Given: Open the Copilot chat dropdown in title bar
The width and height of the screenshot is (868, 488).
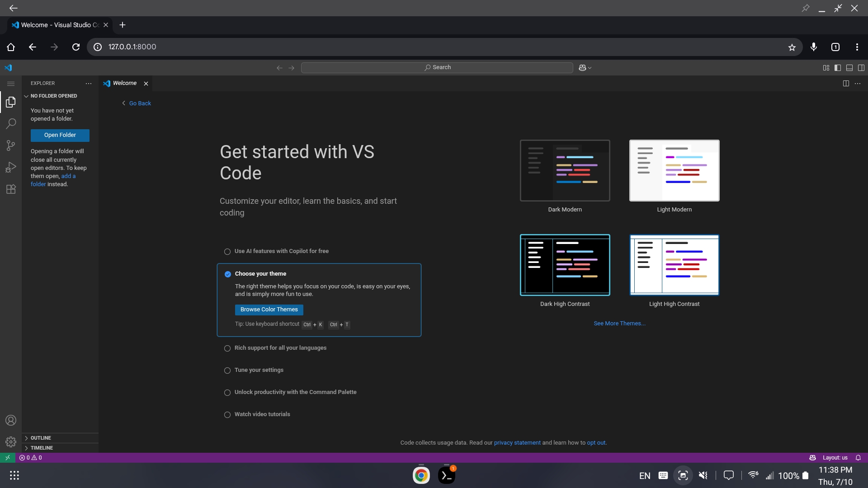Looking at the screenshot, I should coord(585,68).
